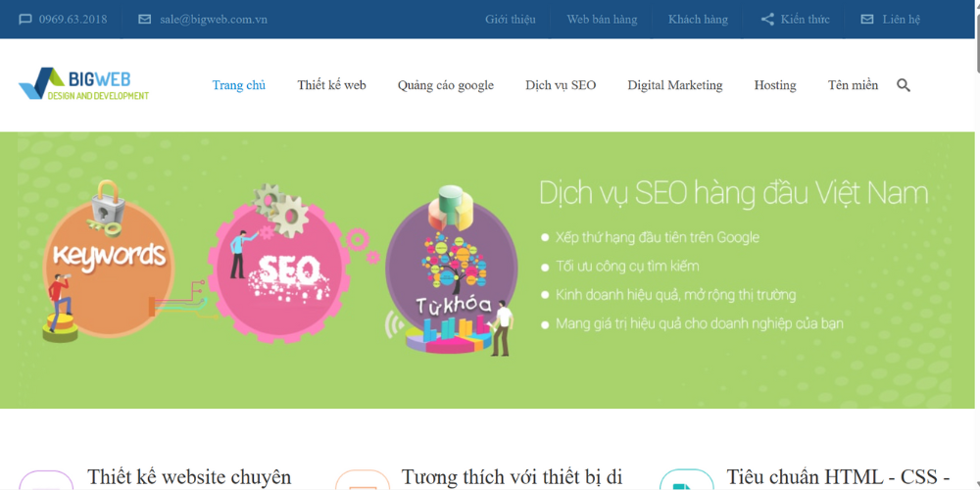Open the Digital Marketing menu
This screenshot has height=490, width=980.
point(675,85)
